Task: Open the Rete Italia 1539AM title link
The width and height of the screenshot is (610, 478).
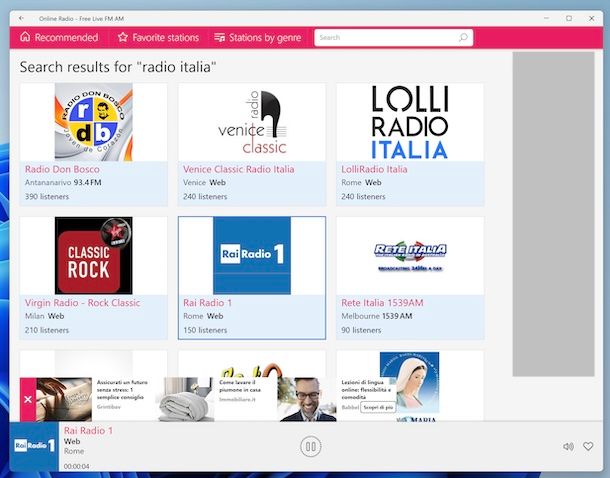Action: (382, 303)
